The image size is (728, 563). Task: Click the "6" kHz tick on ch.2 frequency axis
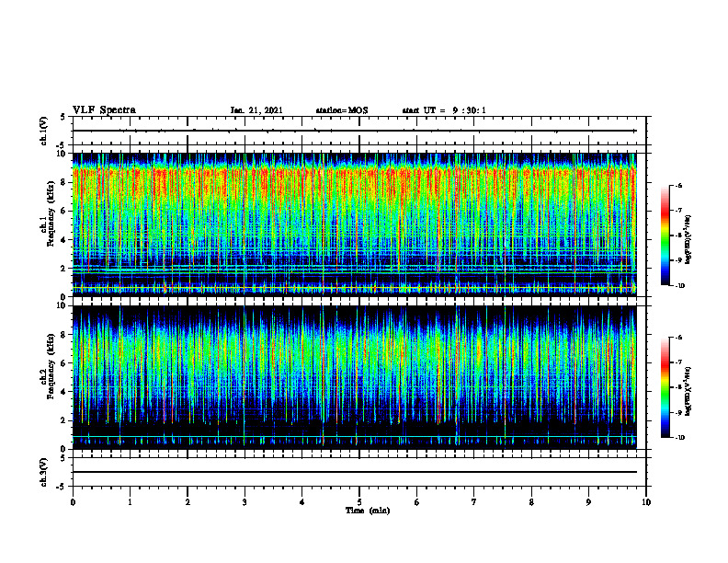pyautogui.click(x=63, y=363)
